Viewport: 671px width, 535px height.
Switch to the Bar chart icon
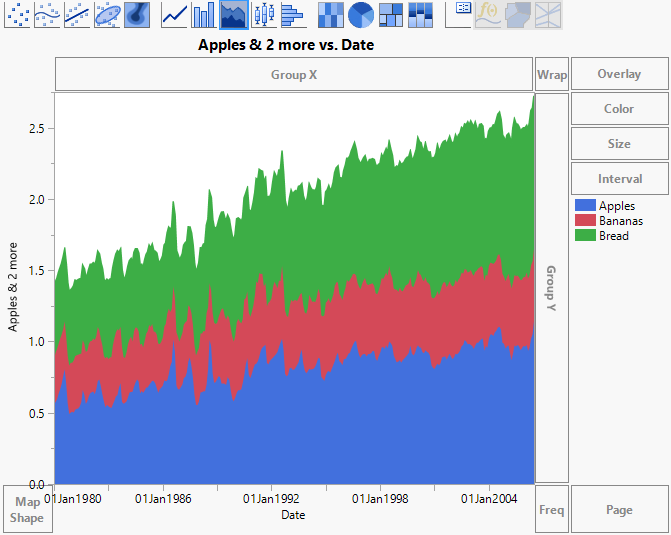[x=204, y=14]
